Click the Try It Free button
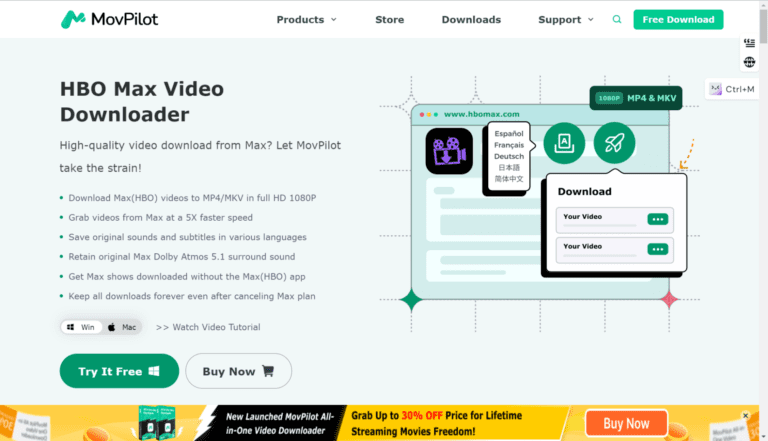This screenshot has height=441, width=768. [119, 371]
